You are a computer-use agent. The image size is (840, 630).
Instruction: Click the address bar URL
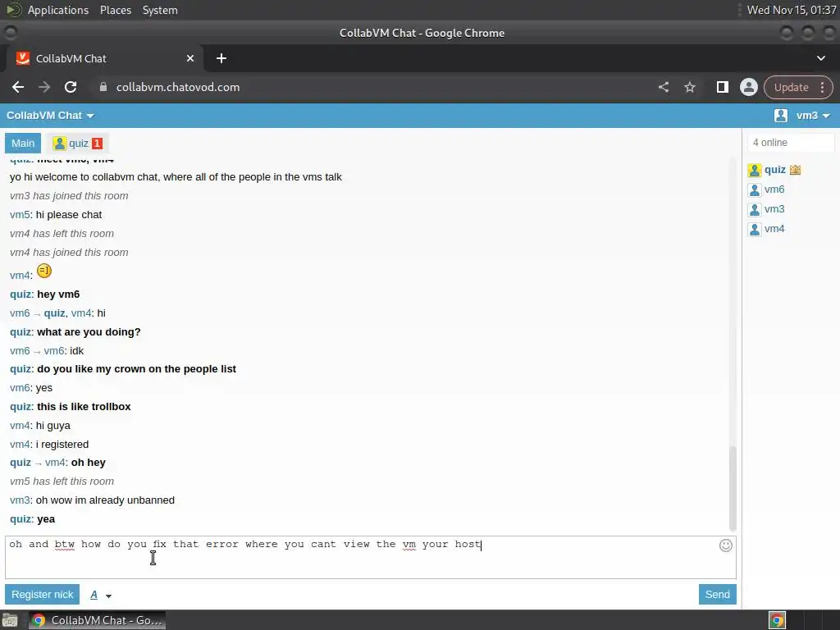point(178,87)
